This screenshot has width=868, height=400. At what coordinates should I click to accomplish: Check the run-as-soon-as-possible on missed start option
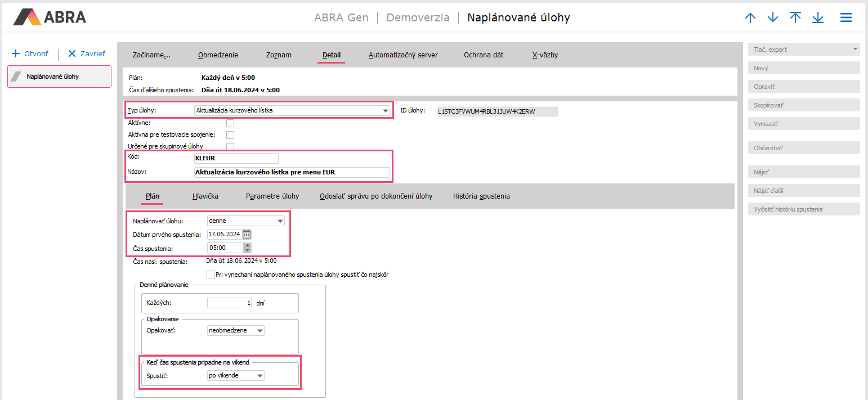pos(211,275)
